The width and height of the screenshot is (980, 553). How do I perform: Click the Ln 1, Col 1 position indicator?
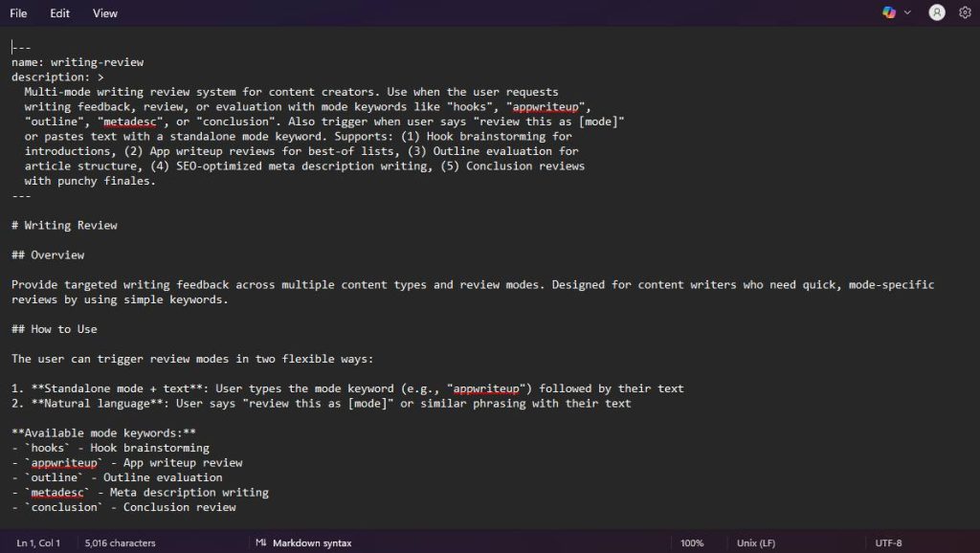[x=38, y=543]
